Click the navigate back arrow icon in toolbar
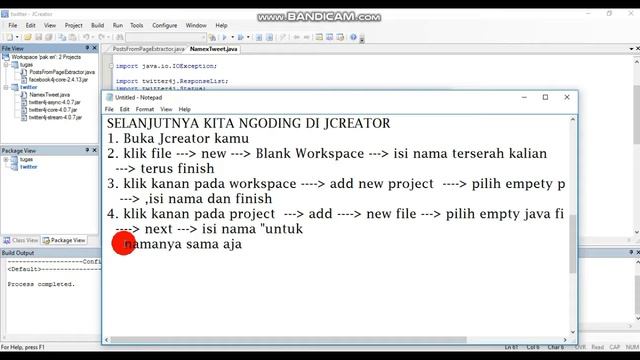 click(297, 37)
